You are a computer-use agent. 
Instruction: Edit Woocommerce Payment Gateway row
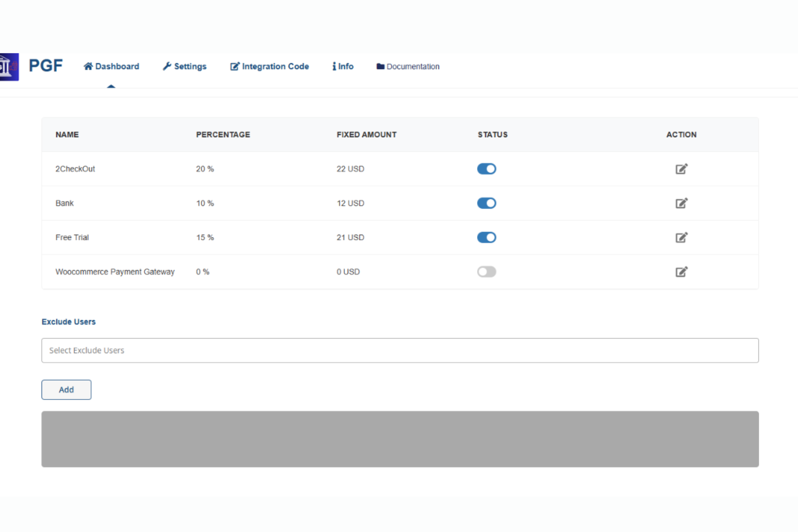pos(681,272)
